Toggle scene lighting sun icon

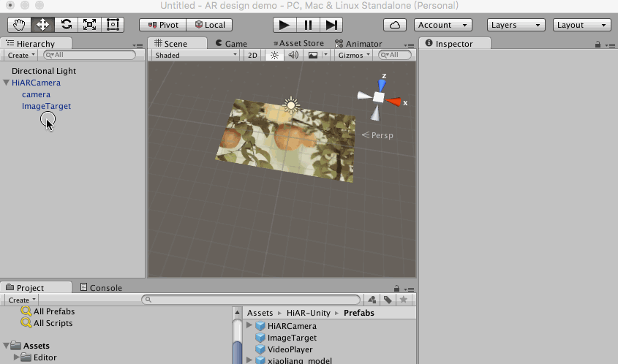pyautogui.click(x=274, y=55)
